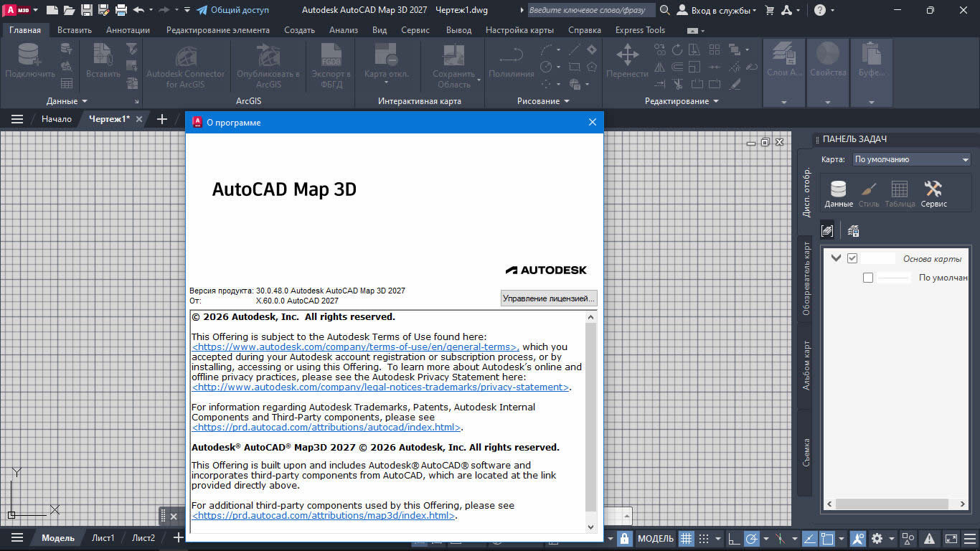Open the Данные icon in task pane

[838, 192]
